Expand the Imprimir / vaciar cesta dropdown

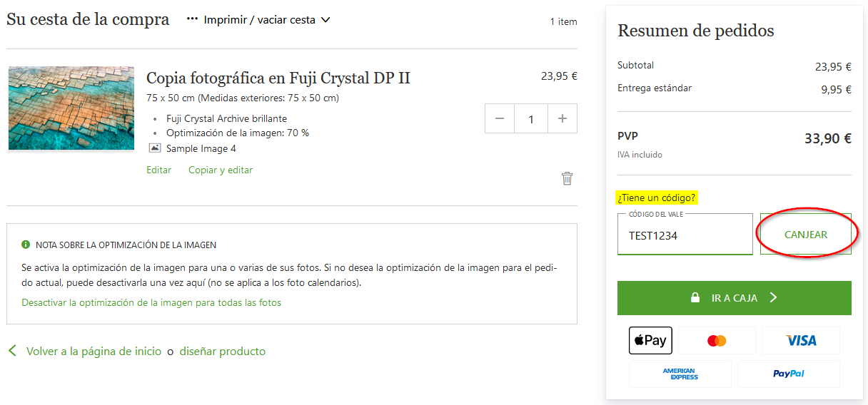point(325,20)
